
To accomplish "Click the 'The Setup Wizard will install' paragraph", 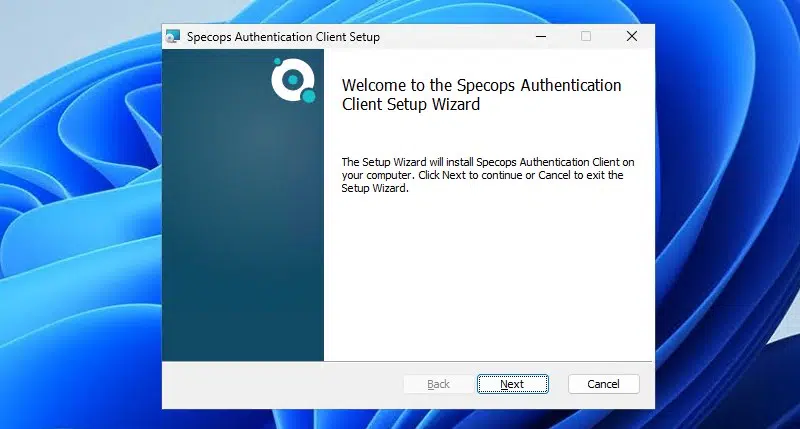I will [488, 175].
